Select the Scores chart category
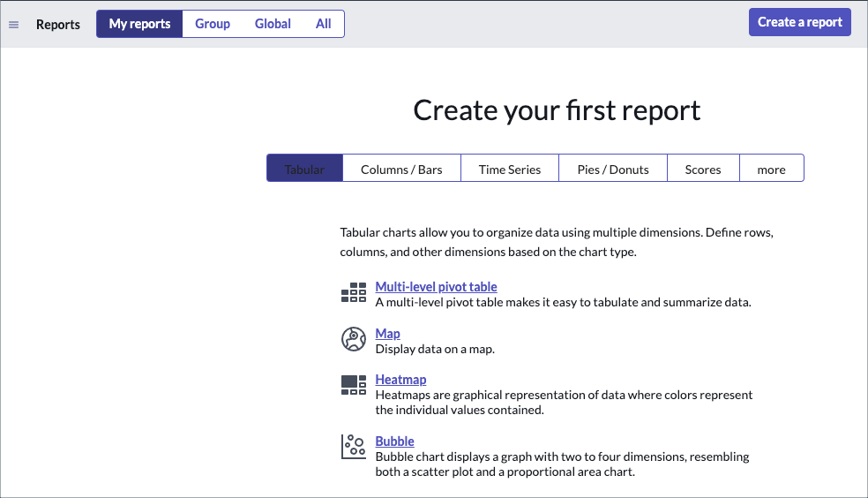Viewport: 868px width, 498px height. [x=703, y=169]
